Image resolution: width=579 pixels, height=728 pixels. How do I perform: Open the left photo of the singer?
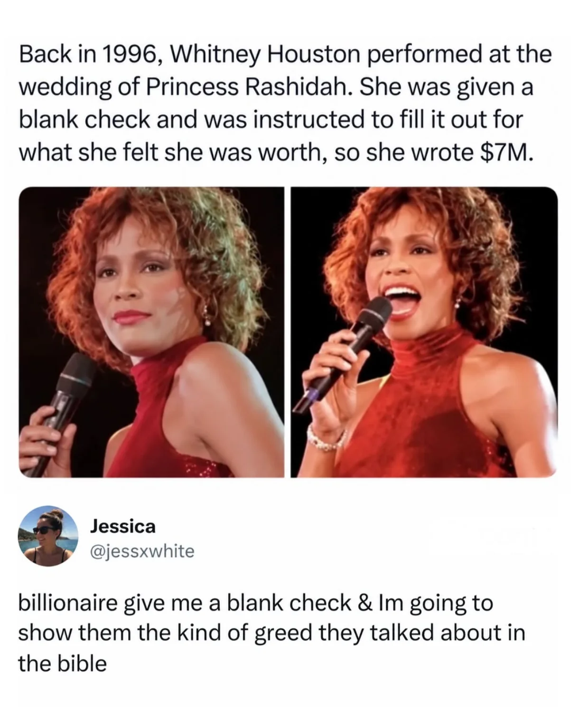pyautogui.click(x=151, y=332)
